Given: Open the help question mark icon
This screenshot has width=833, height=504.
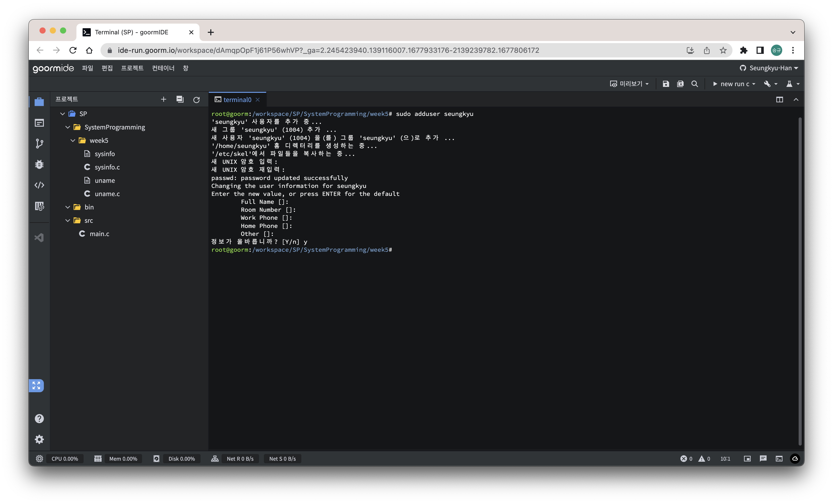Looking at the screenshot, I should 39,418.
